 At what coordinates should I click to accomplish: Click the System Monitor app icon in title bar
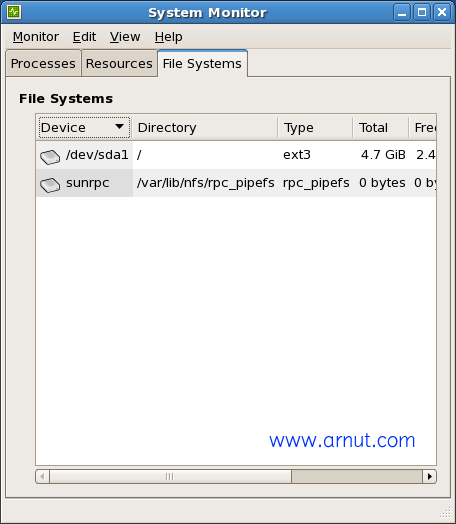[14, 12]
